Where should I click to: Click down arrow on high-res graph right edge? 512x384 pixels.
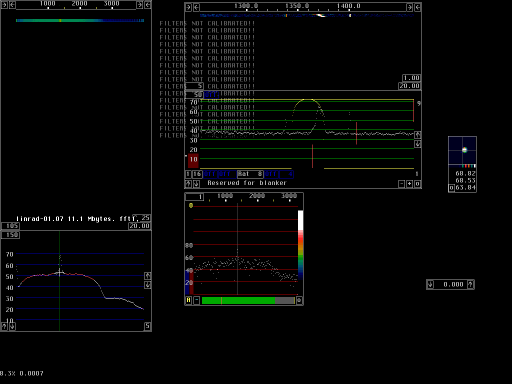[418, 144]
